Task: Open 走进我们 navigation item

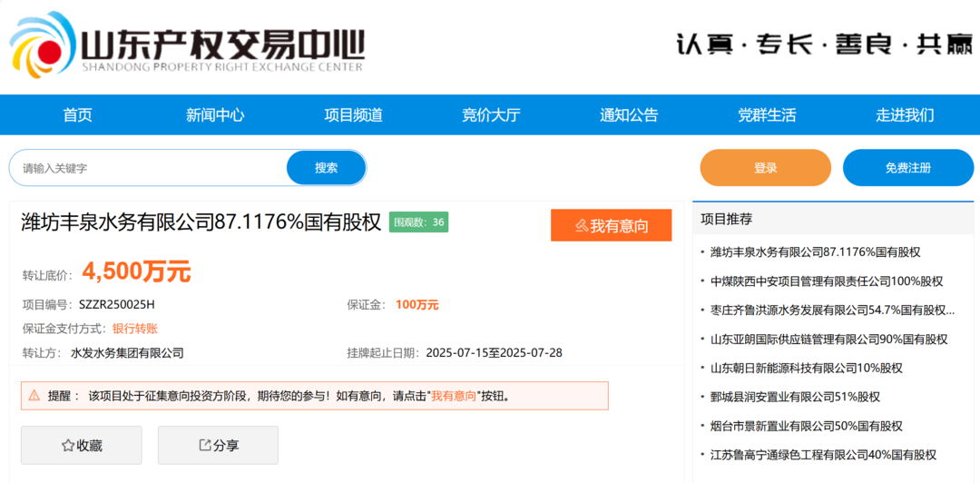Action: [x=905, y=115]
